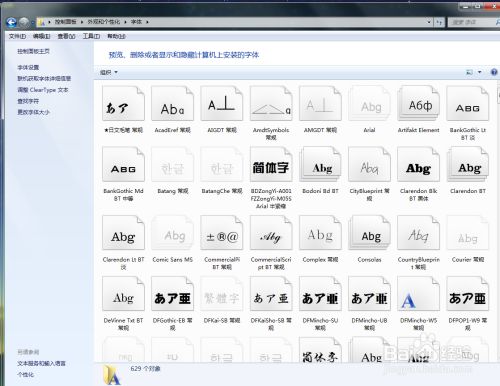Go back with the Back arrow button

click(12, 22)
